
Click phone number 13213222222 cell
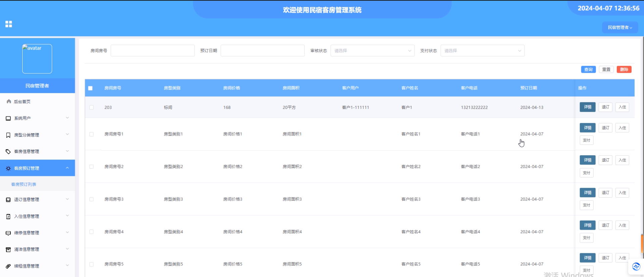[x=474, y=107]
